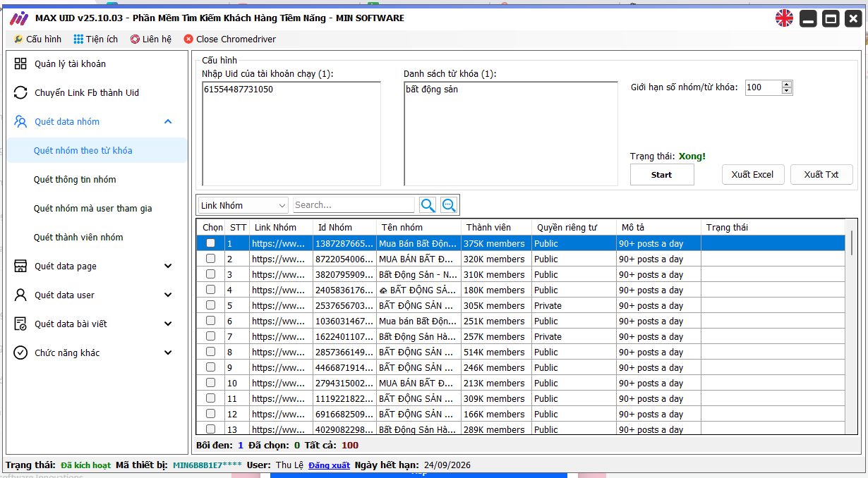Click the UK flag language icon
The height and width of the screenshot is (478, 868).
[784, 18]
